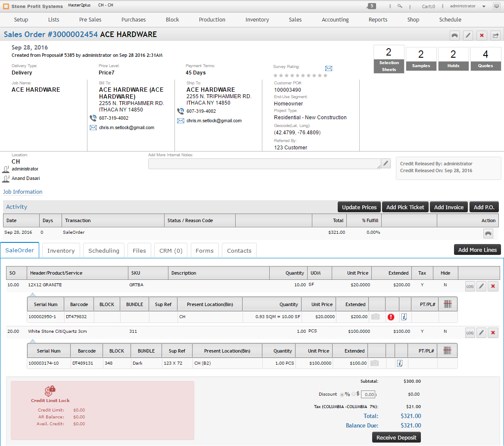
Task: Email Bill To contact via envelope icon
Action: [x=93, y=127]
